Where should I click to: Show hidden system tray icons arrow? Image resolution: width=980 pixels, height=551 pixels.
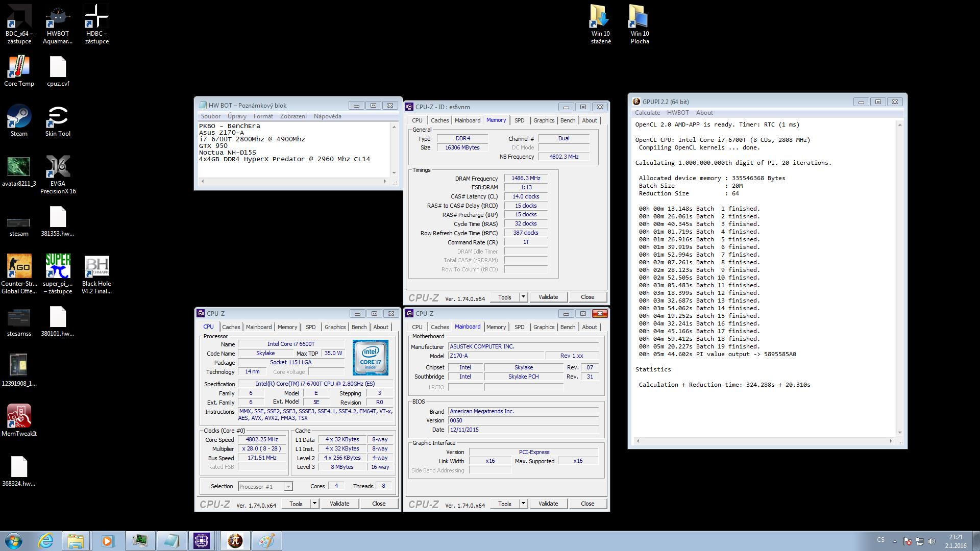pos(894,541)
